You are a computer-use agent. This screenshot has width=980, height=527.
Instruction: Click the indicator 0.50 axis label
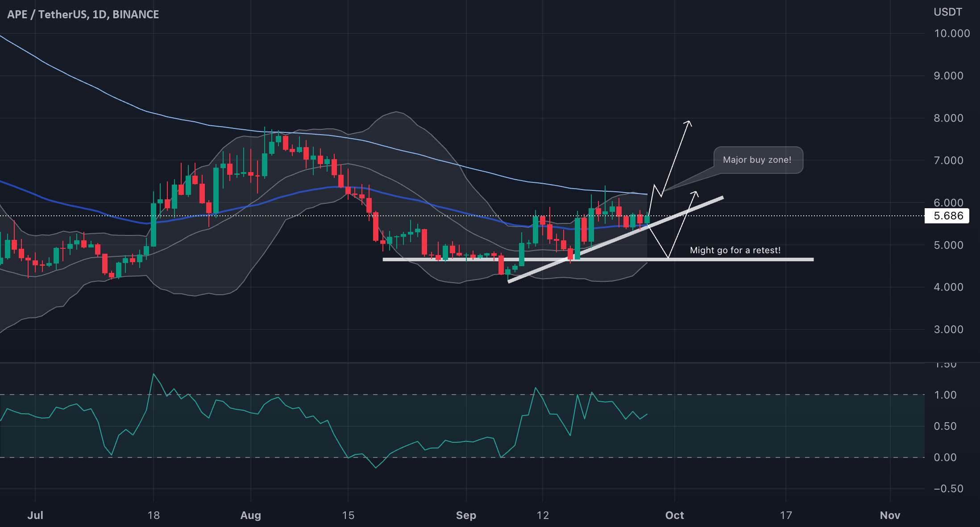[x=945, y=426]
